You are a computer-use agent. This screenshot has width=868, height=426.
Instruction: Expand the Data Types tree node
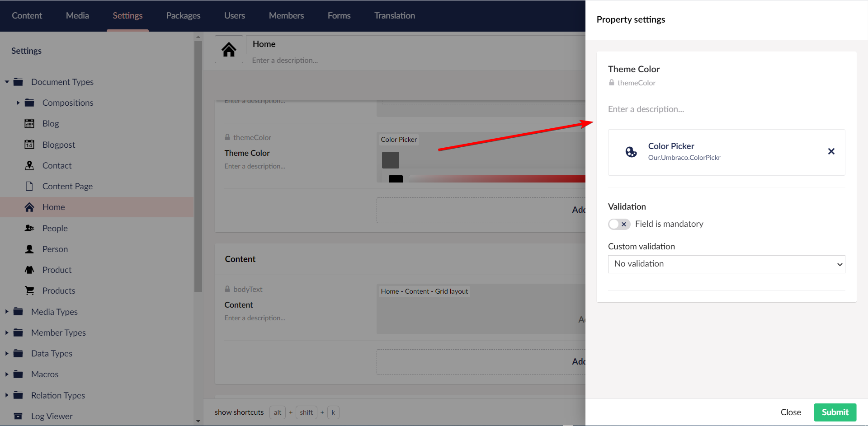7,353
